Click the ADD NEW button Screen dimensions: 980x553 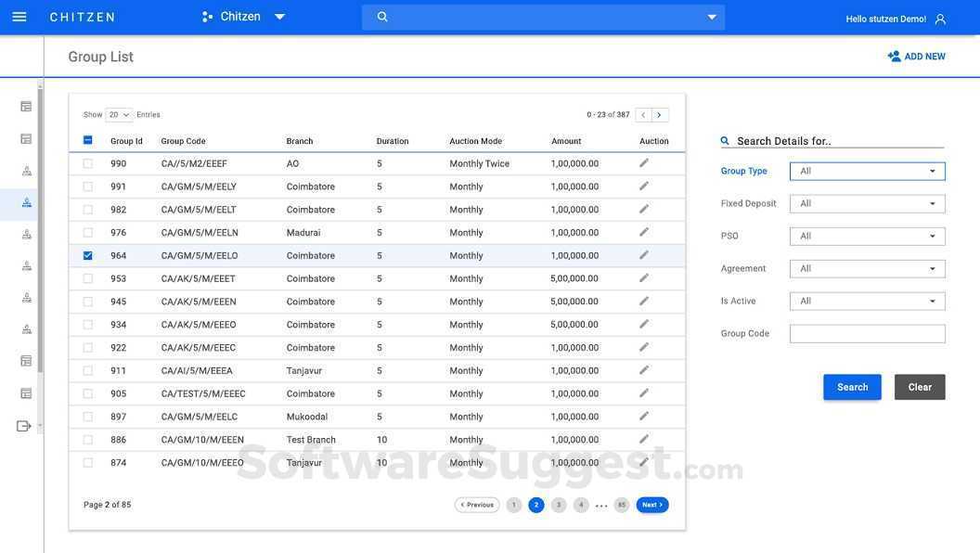coord(916,57)
